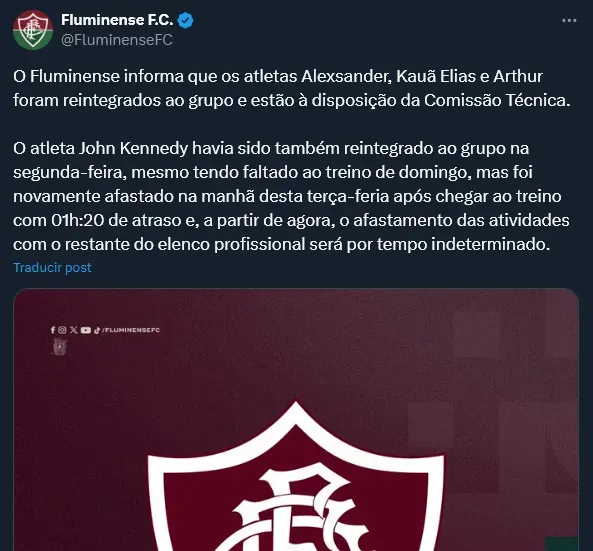
Task: Click the small faded badge below social icons
Action: [59, 347]
